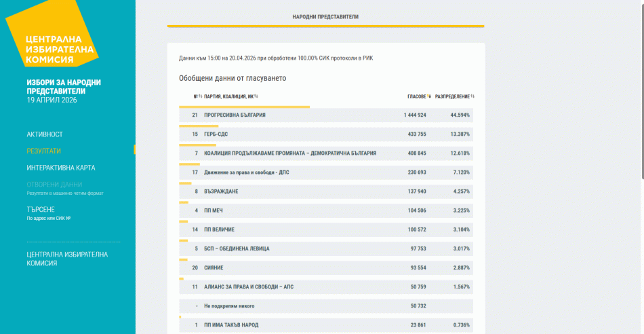Viewport: 644px width, 334px height.
Task: Go to ОТВОРЕНИ ДАННИ machine-readable results
Action: 55,185
